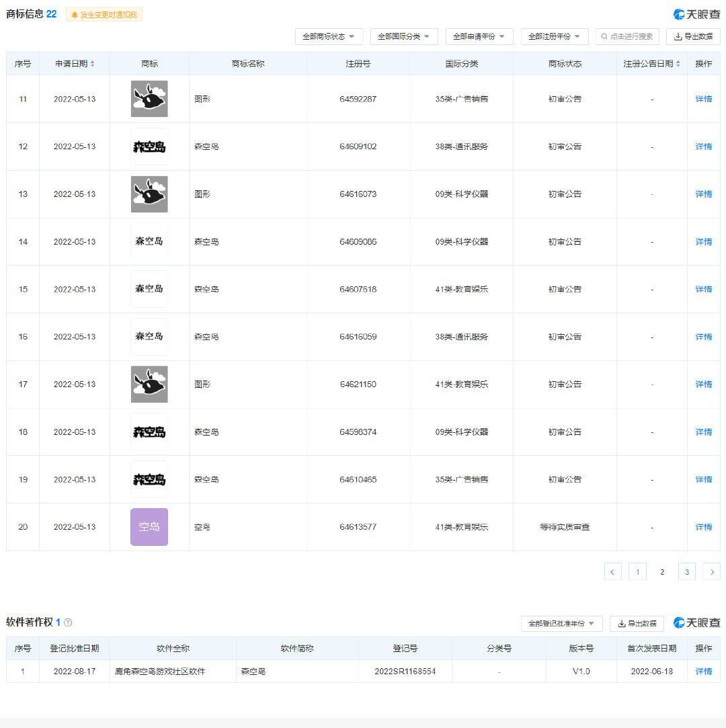
Task: Open the 全部商标状态 dropdown
Action: [x=329, y=36]
